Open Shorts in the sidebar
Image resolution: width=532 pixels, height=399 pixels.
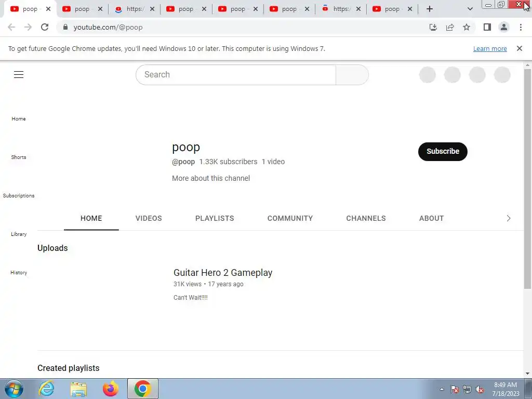(19, 157)
